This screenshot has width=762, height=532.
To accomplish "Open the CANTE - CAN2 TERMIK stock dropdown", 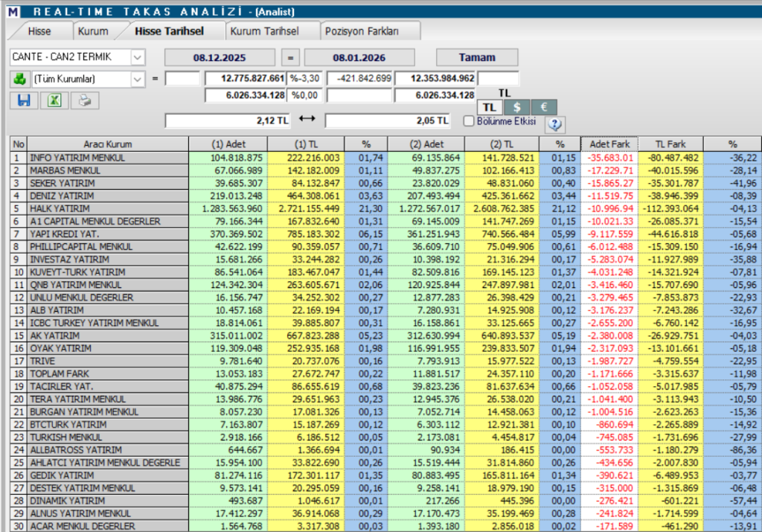I will tap(138, 57).
